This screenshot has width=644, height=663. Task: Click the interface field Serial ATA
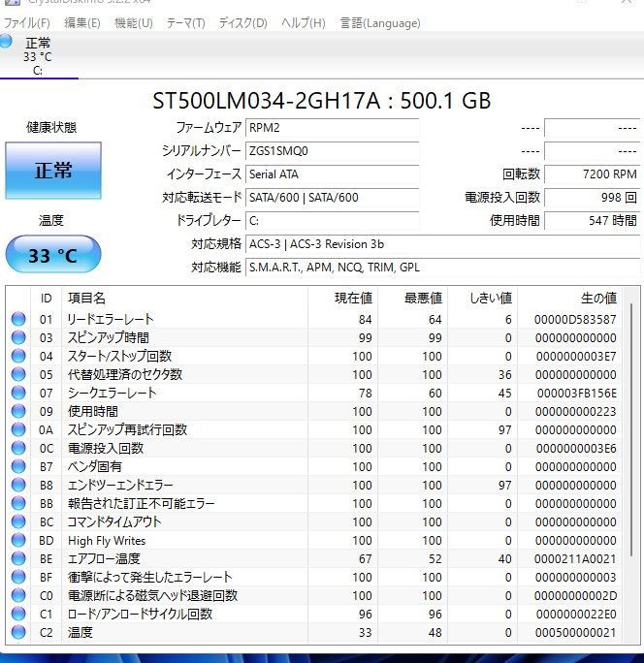332,174
